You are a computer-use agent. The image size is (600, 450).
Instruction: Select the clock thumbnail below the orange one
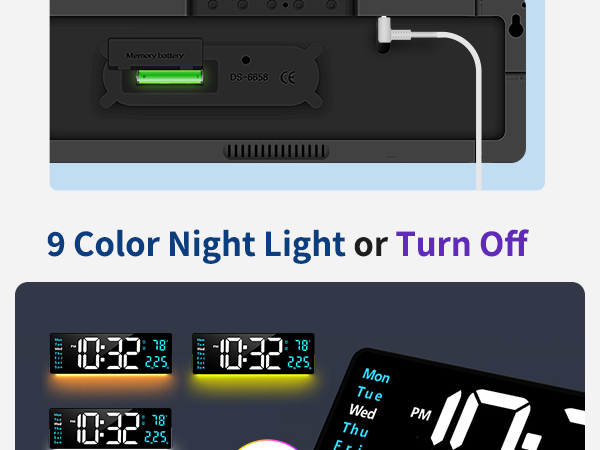point(111,428)
